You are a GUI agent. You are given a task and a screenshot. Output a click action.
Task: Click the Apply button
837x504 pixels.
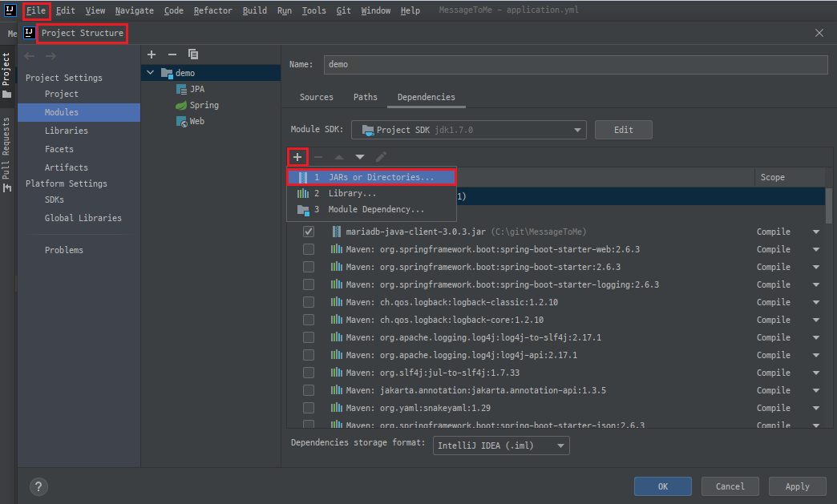[x=797, y=486]
